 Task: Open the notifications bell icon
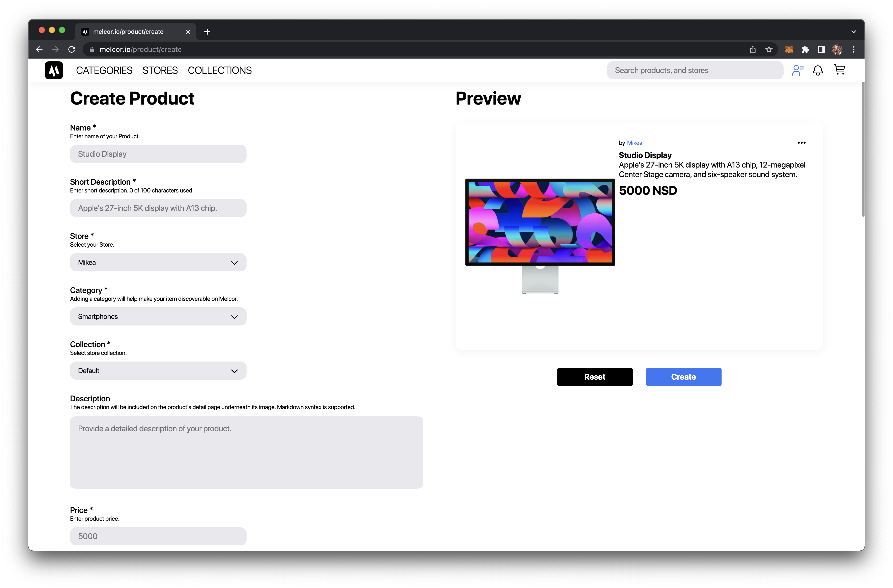pos(818,70)
